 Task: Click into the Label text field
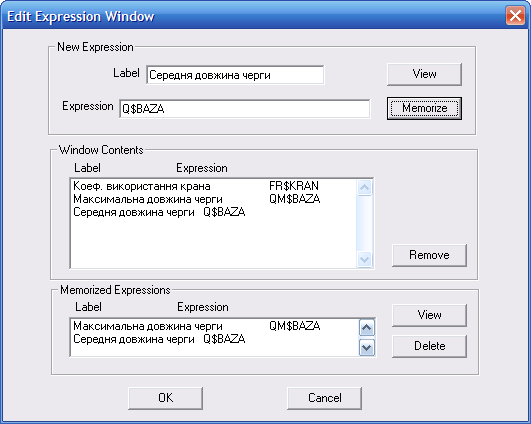(235, 75)
